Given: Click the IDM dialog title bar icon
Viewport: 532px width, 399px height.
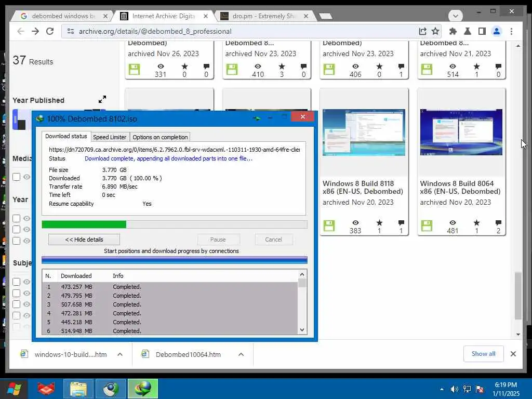Looking at the screenshot, I should pos(40,118).
